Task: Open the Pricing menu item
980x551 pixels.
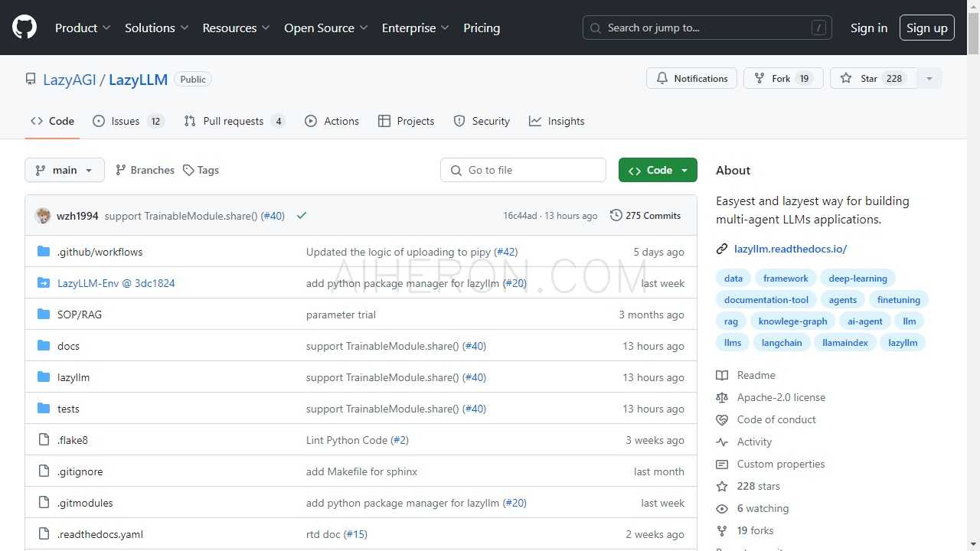Action: pos(482,28)
